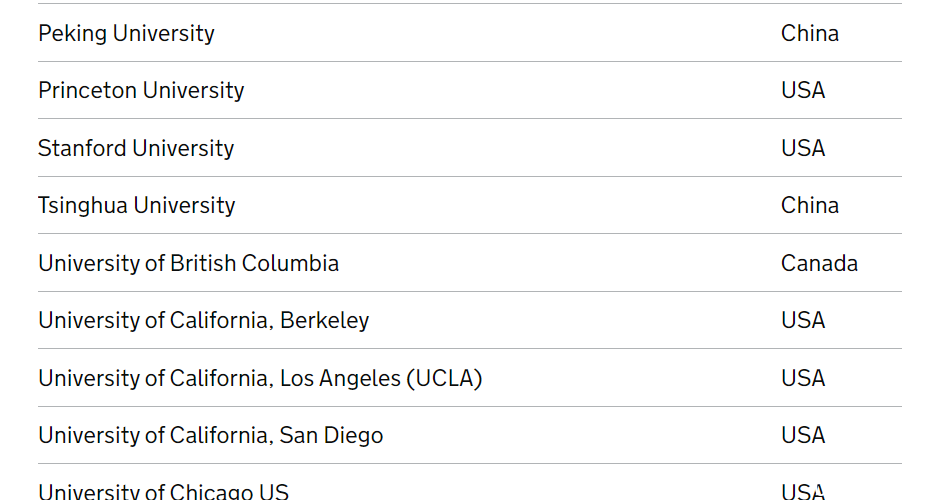Click USA in the University of Chicago row
The height and width of the screenshot is (500, 926).
point(803,491)
